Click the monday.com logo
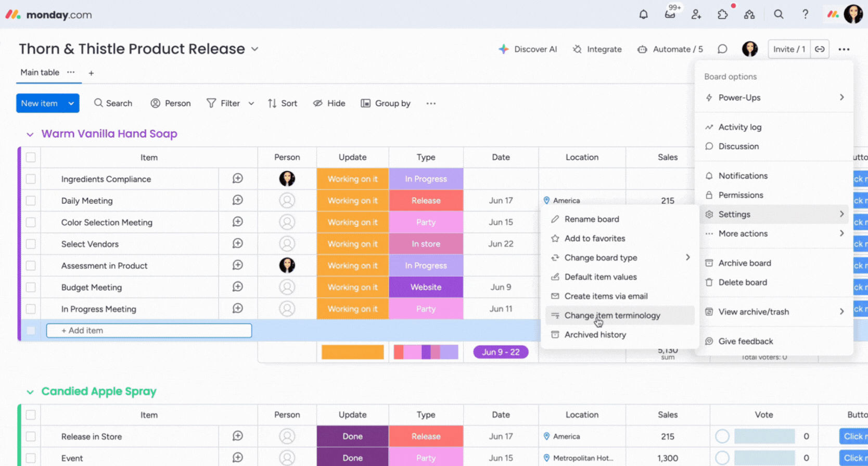This screenshot has height=466, width=868. pyautogui.click(x=49, y=15)
